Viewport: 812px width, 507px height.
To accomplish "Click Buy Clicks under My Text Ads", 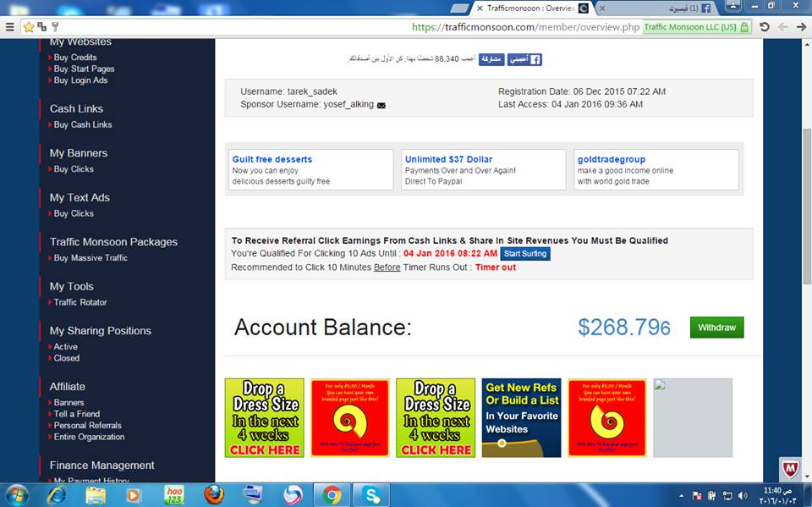I will tap(74, 213).
